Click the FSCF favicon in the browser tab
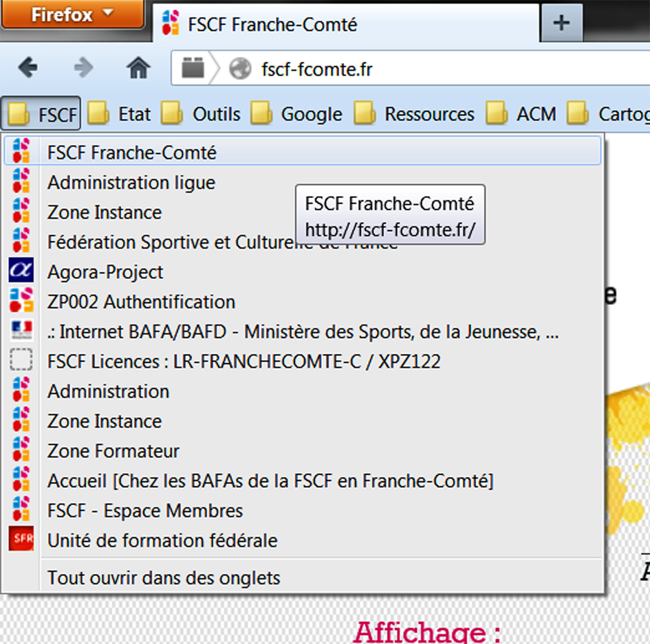This screenshot has width=650, height=644. (x=171, y=23)
